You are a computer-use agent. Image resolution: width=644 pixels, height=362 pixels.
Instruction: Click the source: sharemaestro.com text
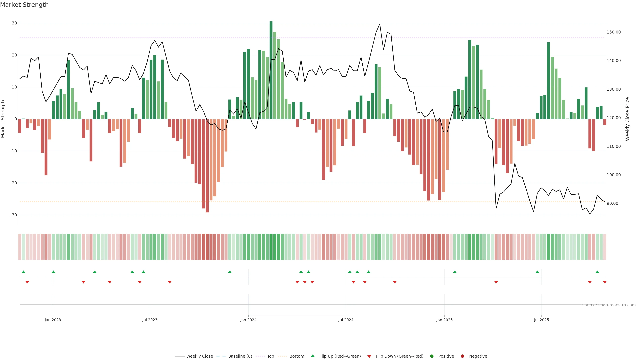point(609,305)
